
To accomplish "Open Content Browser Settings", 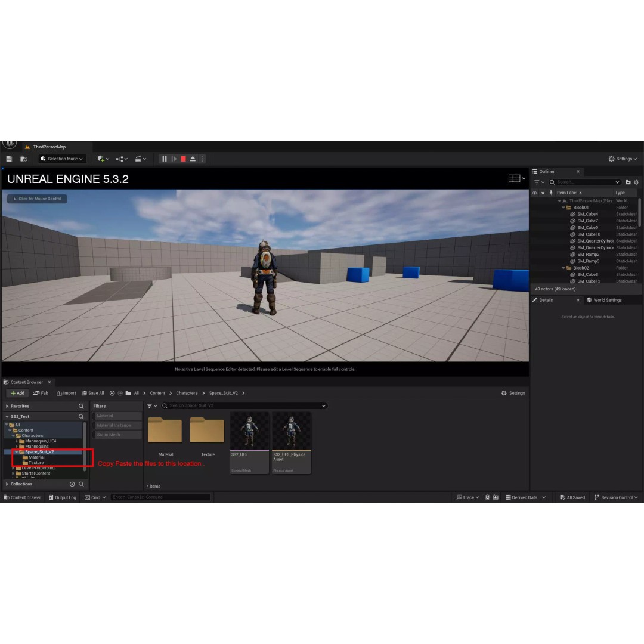I will 513,393.
